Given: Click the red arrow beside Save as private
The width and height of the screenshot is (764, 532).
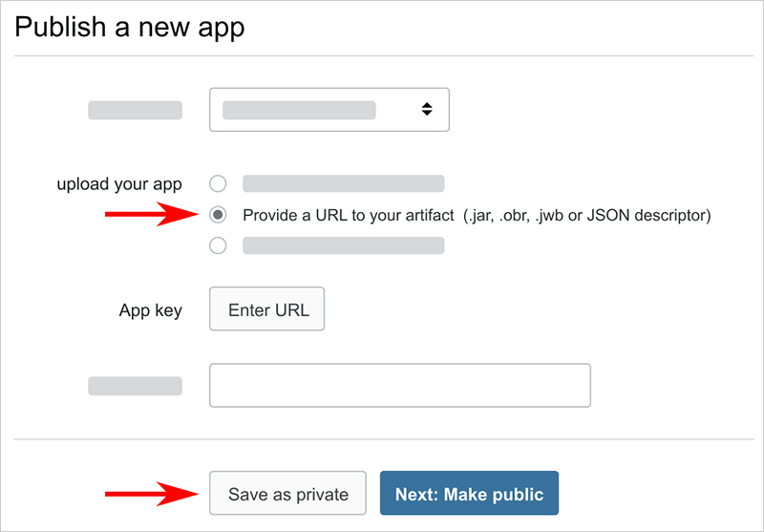Looking at the screenshot, I should tap(148, 495).
